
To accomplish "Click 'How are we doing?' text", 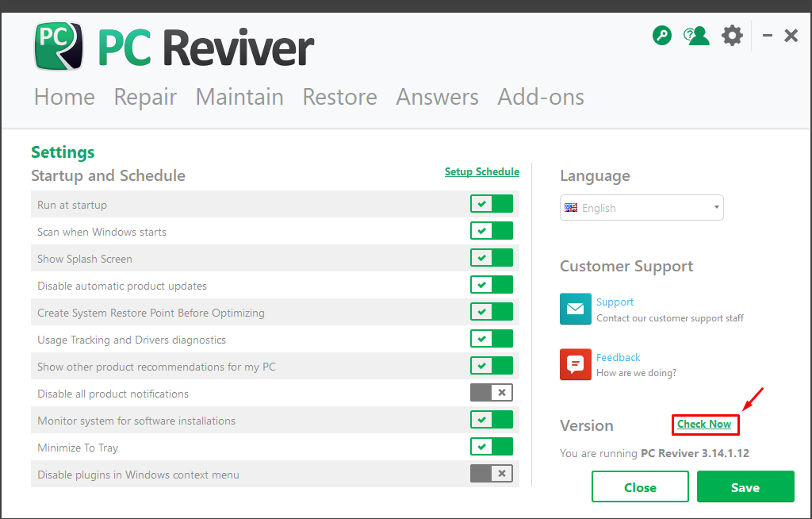I will pos(637,373).
